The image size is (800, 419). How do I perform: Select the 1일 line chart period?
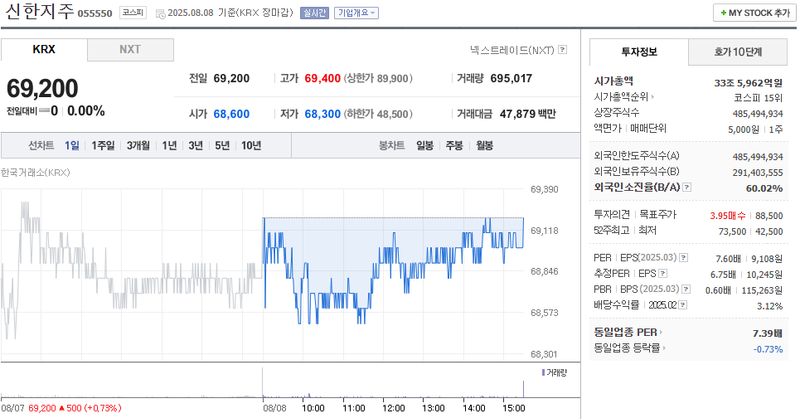[72, 145]
